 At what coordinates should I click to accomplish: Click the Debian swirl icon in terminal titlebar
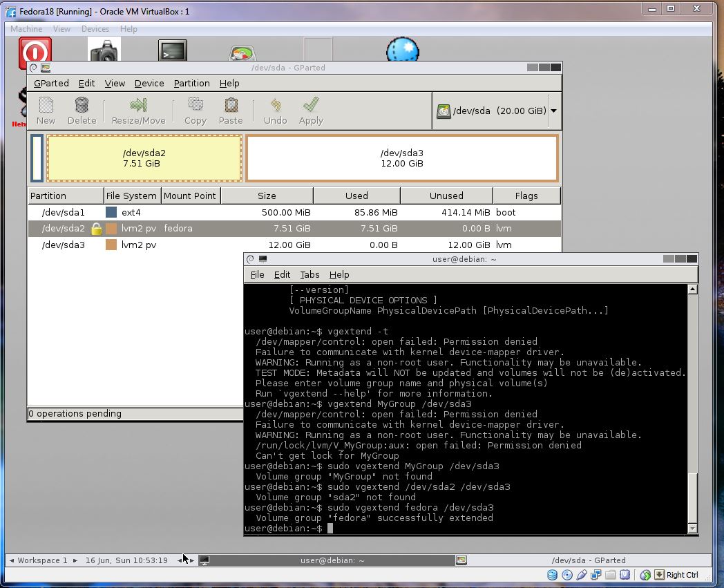(x=250, y=259)
